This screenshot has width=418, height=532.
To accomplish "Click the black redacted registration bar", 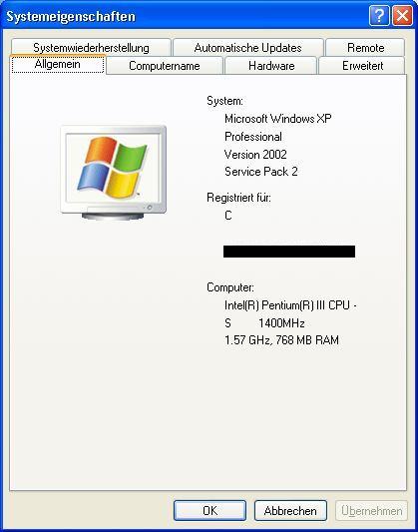I will [x=289, y=252].
